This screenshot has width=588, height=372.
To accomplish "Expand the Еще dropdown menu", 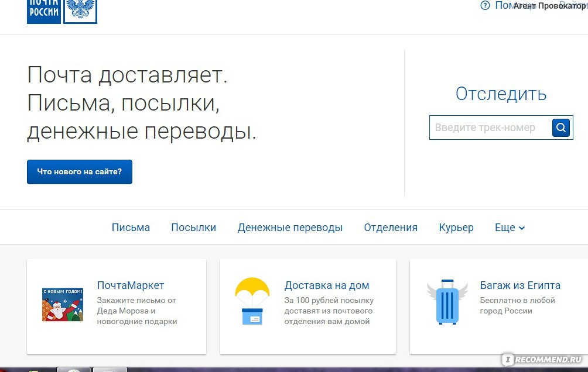I will click(510, 228).
